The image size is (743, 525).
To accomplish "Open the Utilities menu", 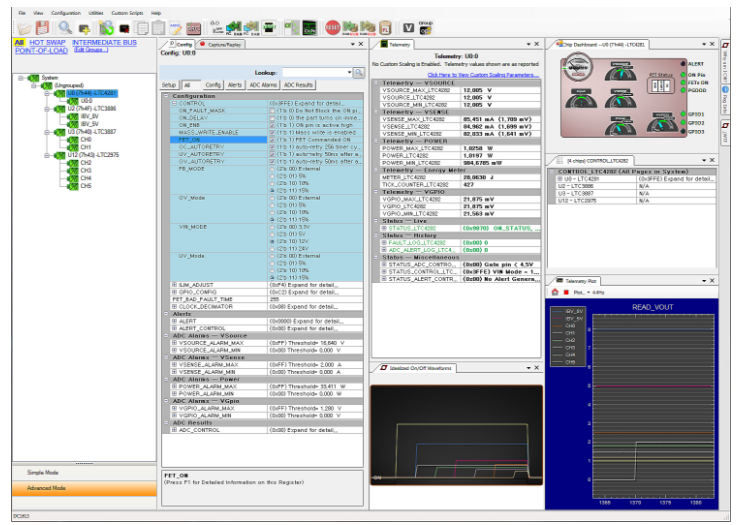I will tap(95, 13).
